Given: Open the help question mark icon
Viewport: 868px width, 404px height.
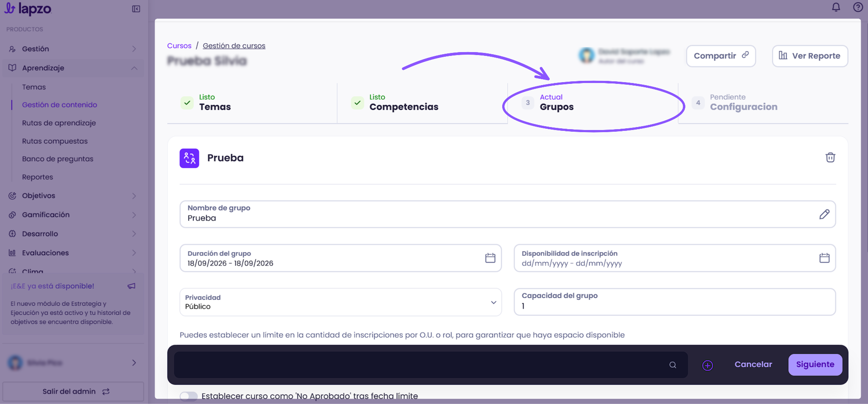Looking at the screenshot, I should coord(858,7).
